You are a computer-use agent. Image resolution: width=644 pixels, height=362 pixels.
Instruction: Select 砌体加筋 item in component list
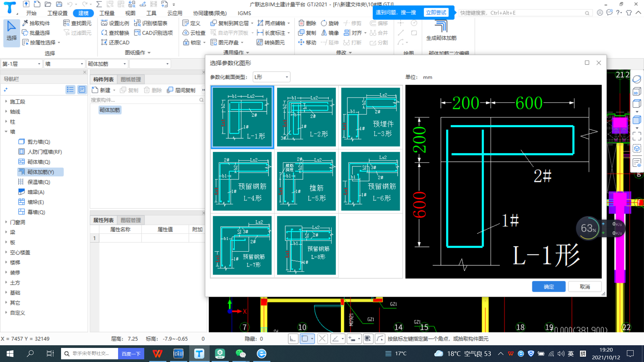pos(110,110)
